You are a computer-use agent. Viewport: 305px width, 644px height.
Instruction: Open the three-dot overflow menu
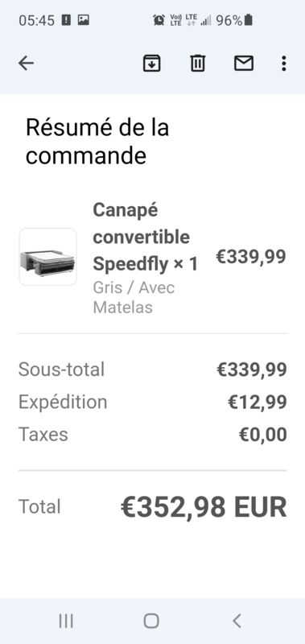(x=283, y=64)
